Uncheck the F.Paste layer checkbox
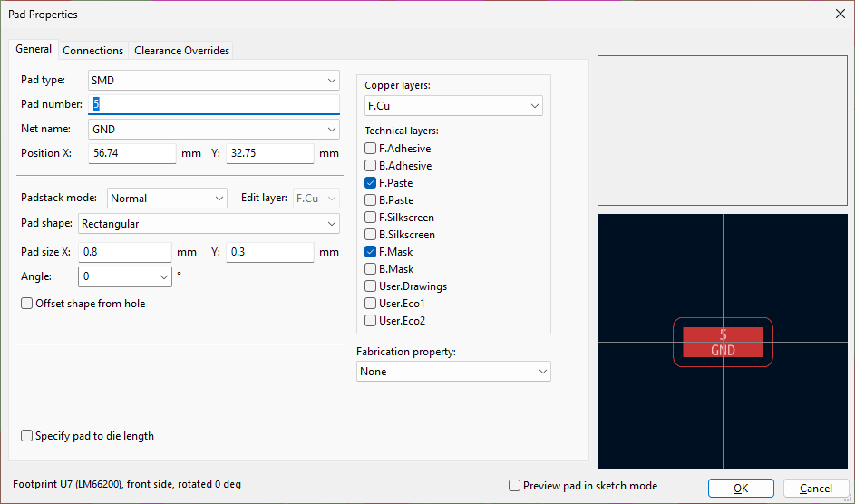Image resolution: width=855 pixels, height=504 pixels. [x=371, y=183]
